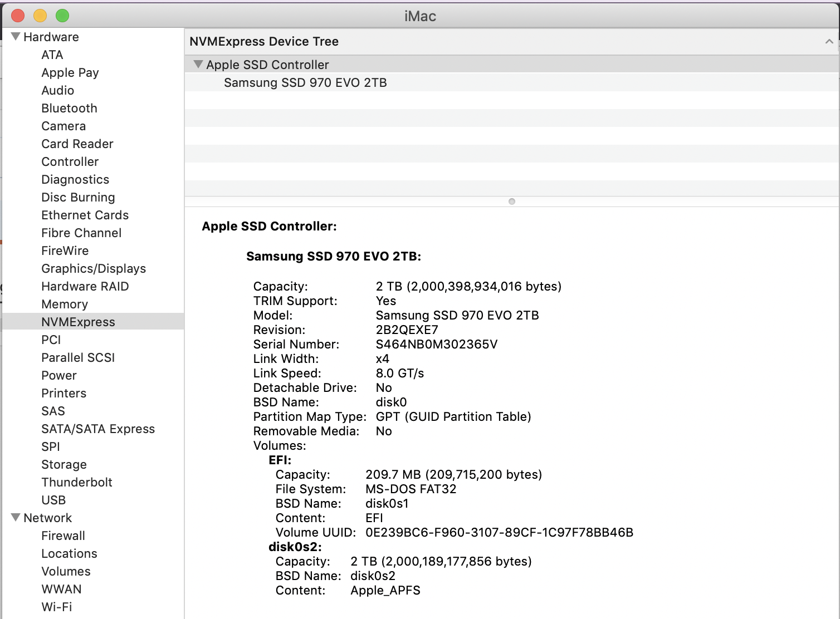Screen dimensions: 840x619
Task: View Storage information
Action: tap(64, 464)
